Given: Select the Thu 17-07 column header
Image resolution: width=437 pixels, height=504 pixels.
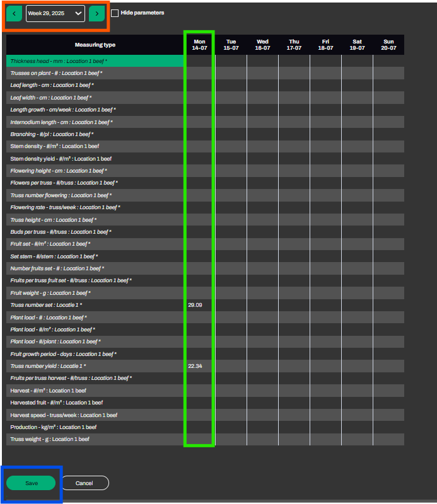Looking at the screenshot, I should (x=294, y=45).
